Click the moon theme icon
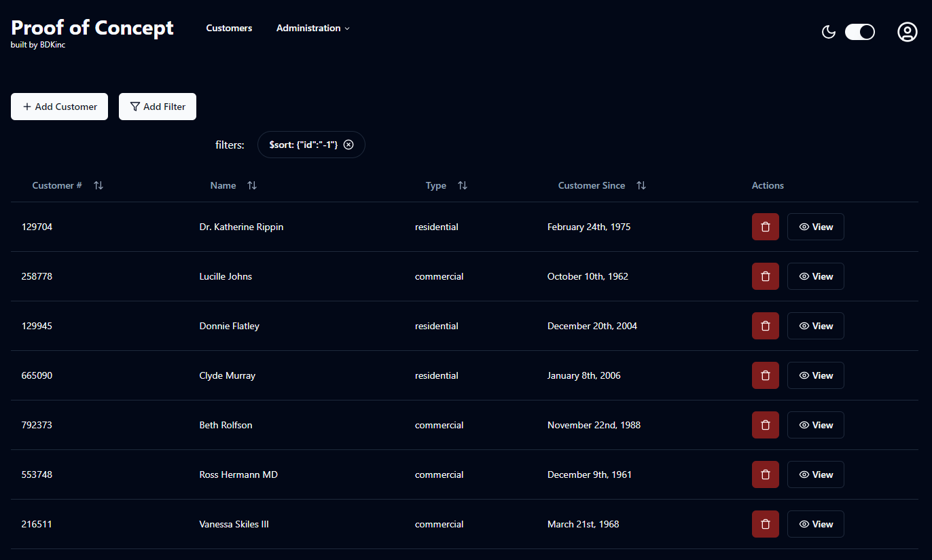The image size is (932, 560). [828, 32]
